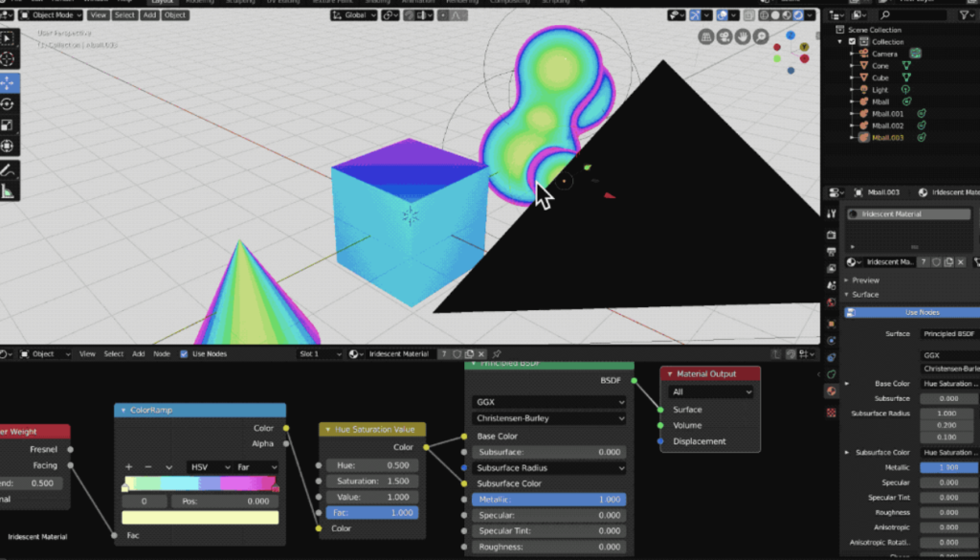Collapse the Hue Saturation Value node
Image resolution: width=980 pixels, height=560 pixels.
(328, 430)
